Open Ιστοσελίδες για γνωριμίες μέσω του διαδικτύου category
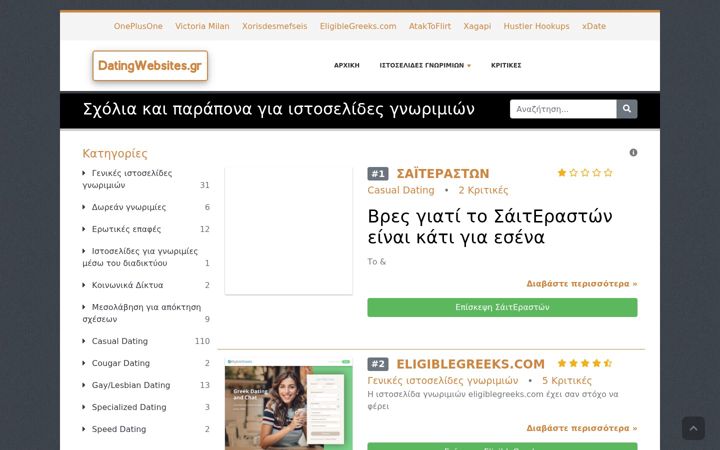 tap(140, 257)
